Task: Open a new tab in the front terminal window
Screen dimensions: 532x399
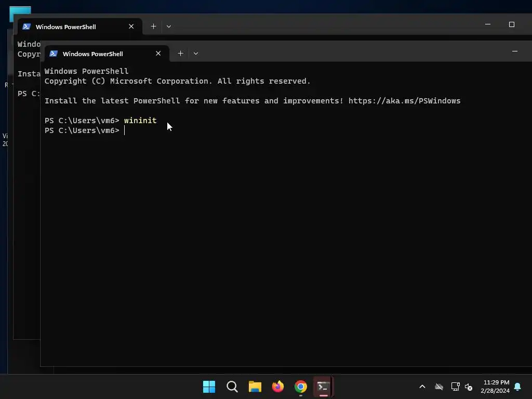Action: coord(180,54)
